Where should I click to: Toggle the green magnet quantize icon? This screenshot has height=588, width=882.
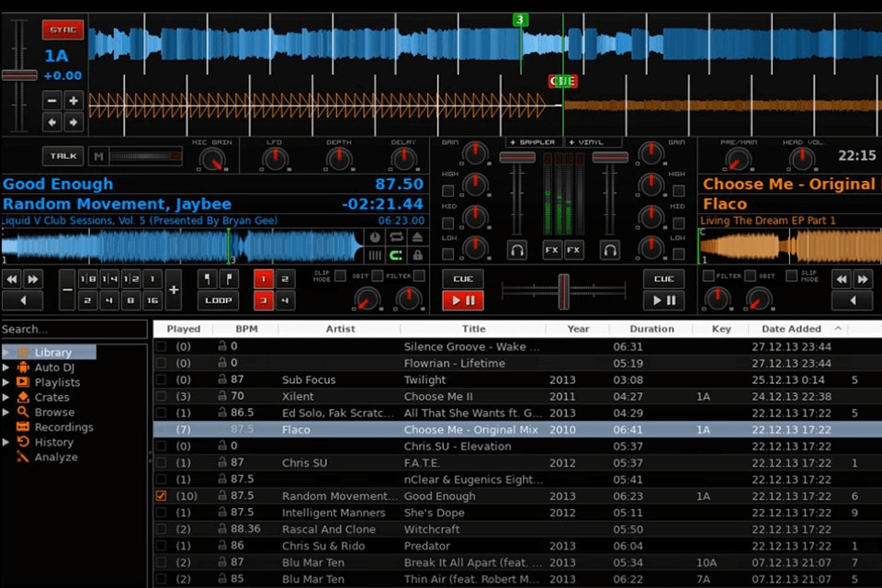click(396, 255)
